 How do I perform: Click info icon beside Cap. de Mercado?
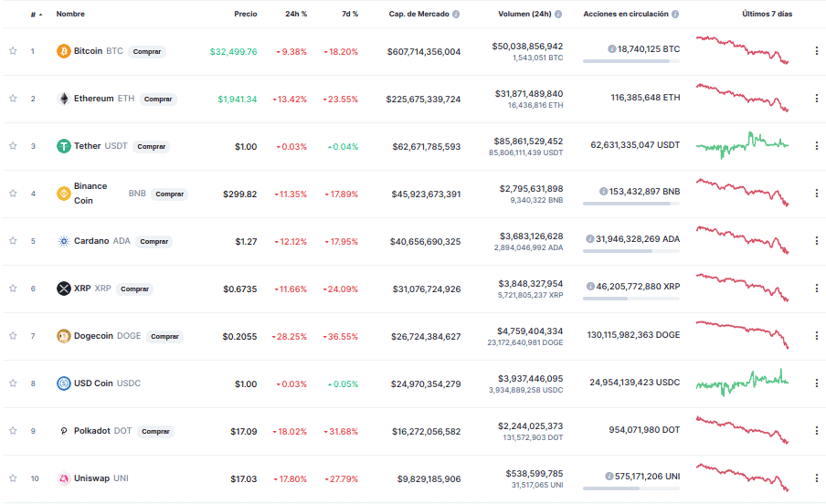click(456, 15)
